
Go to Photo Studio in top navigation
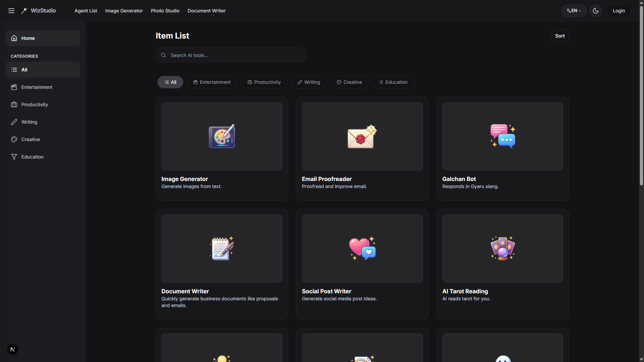[x=165, y=11]
